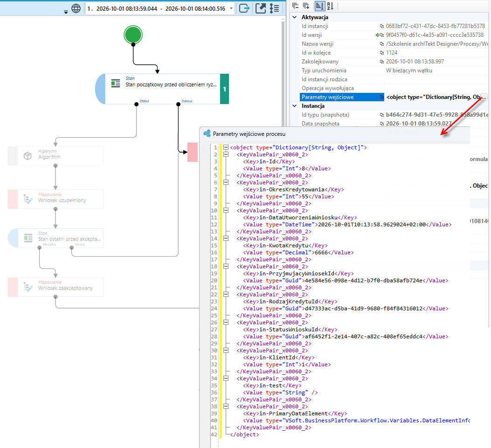Screen dimensions: 491x448
Task: Click the step list icon in the toolbar
Action: click(275, 8)
